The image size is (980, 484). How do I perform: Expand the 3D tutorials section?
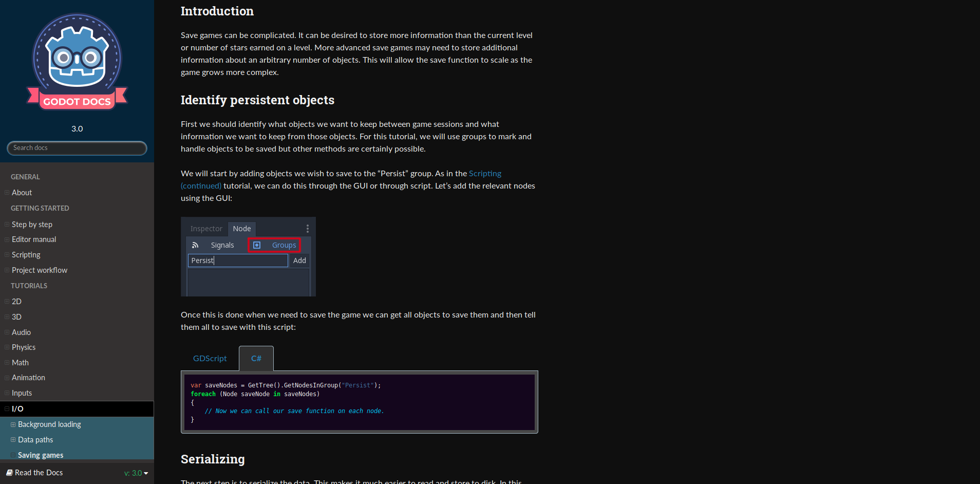[x=6, y=317]
